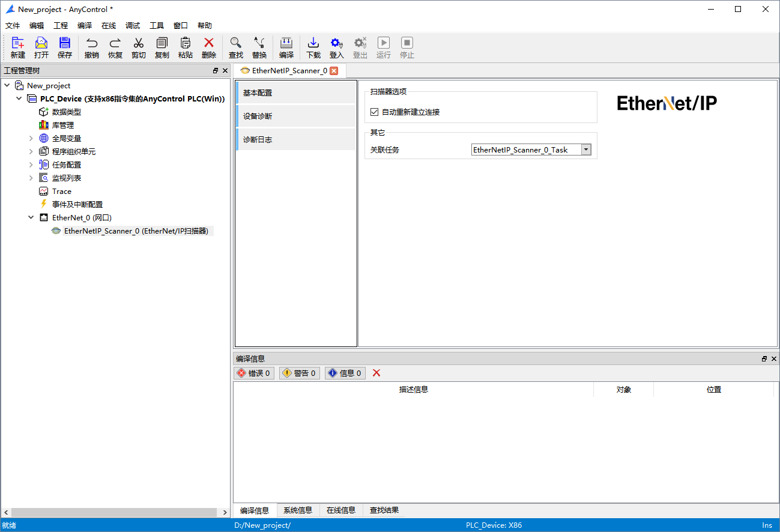Redo with the 恢复 toolbar icon
Image resolution: width=780 pixels, height=532 pixels.
[x=115, y=47]
